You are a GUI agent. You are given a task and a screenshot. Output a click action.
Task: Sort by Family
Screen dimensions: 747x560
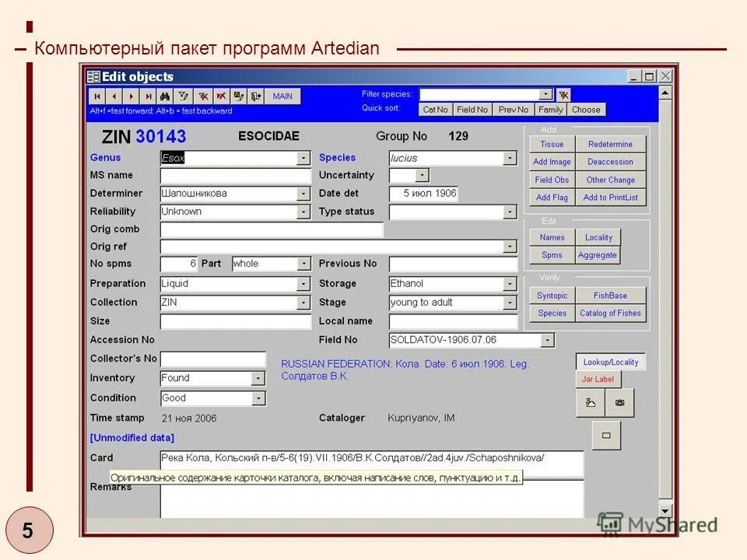[551, 110]
